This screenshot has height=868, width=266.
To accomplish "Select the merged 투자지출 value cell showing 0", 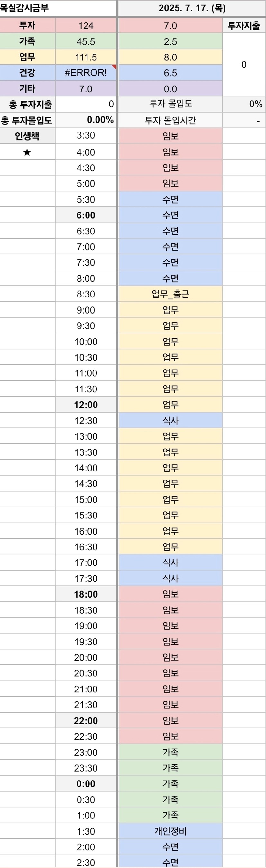I will tap(244, 64).
